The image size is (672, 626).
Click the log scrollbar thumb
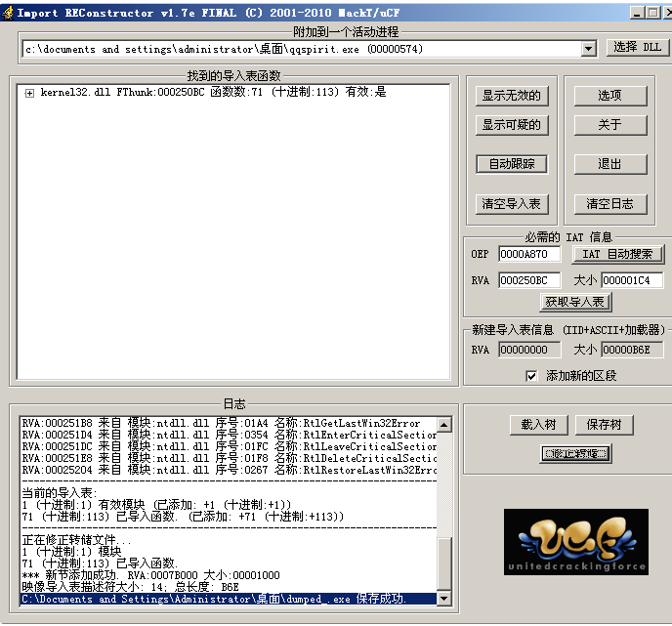tap(444, 563)
